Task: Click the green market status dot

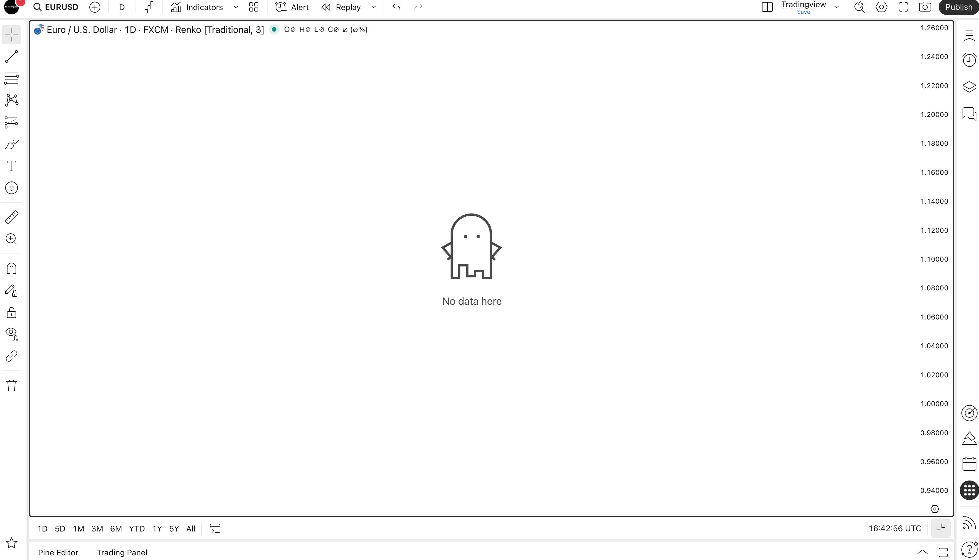Action: coord(274,29)
